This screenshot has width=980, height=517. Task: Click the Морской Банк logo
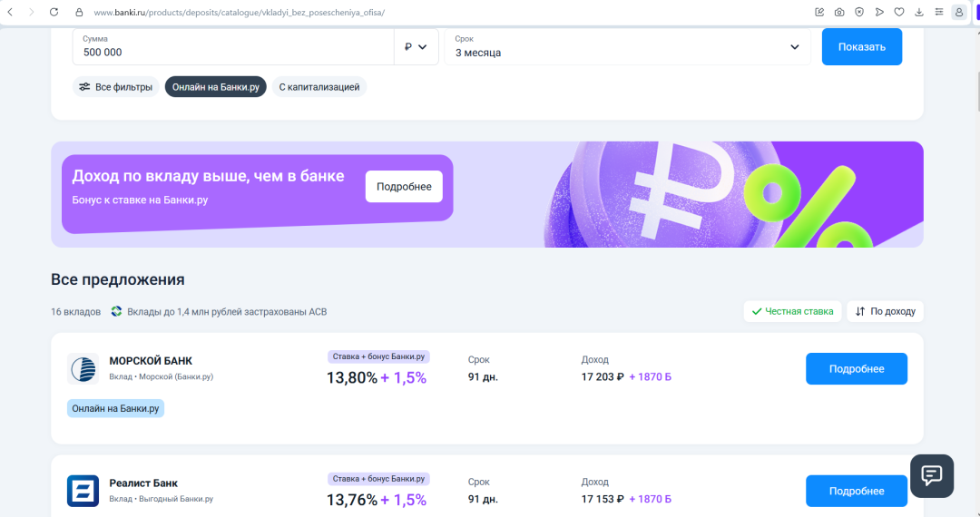83,368
